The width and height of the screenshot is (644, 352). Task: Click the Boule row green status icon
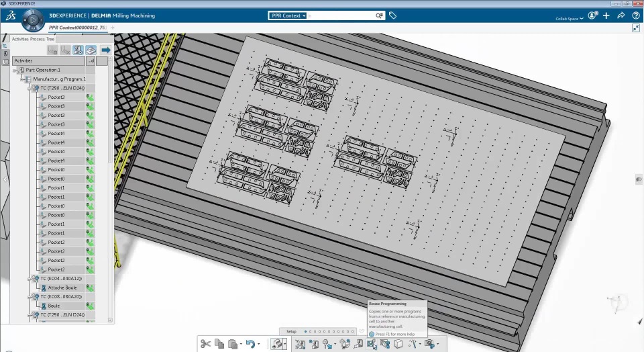(x=90, y=306)
